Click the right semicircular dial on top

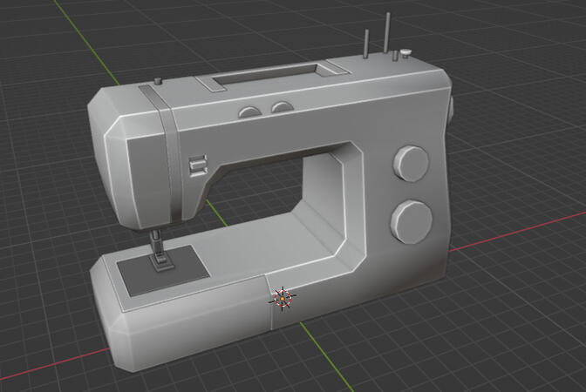283,107
